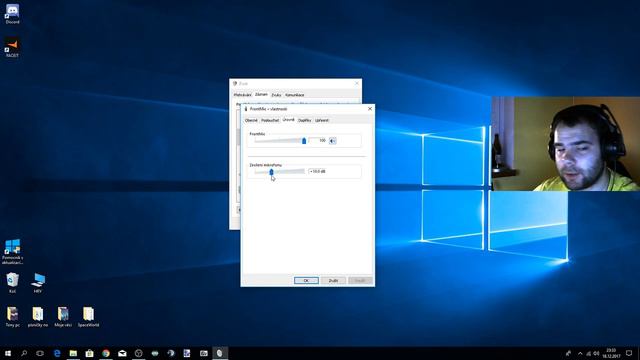Select Záznam tab in Sound window

(x=261, y=94)
